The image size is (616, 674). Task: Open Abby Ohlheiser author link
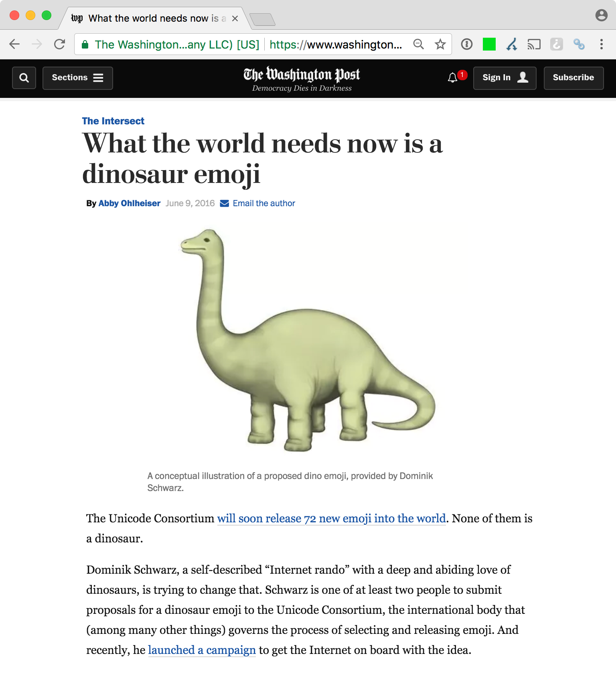click(x=129, y=203)
